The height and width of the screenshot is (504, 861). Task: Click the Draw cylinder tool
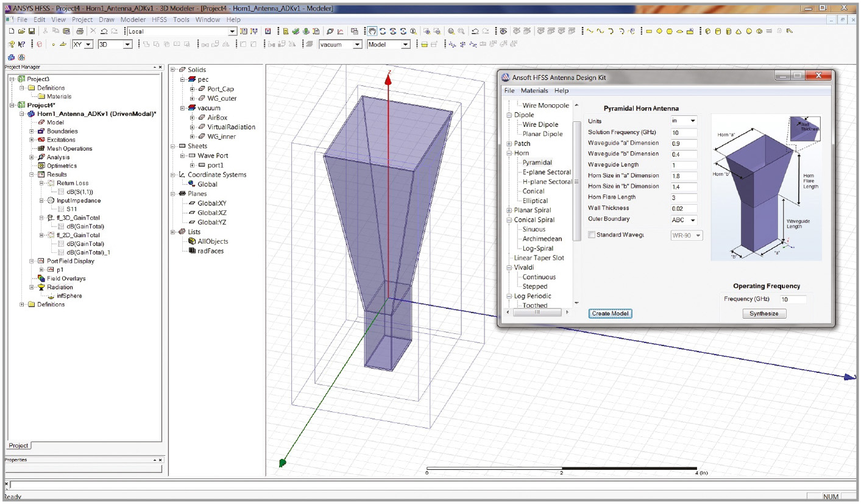[x=718, y=31]
